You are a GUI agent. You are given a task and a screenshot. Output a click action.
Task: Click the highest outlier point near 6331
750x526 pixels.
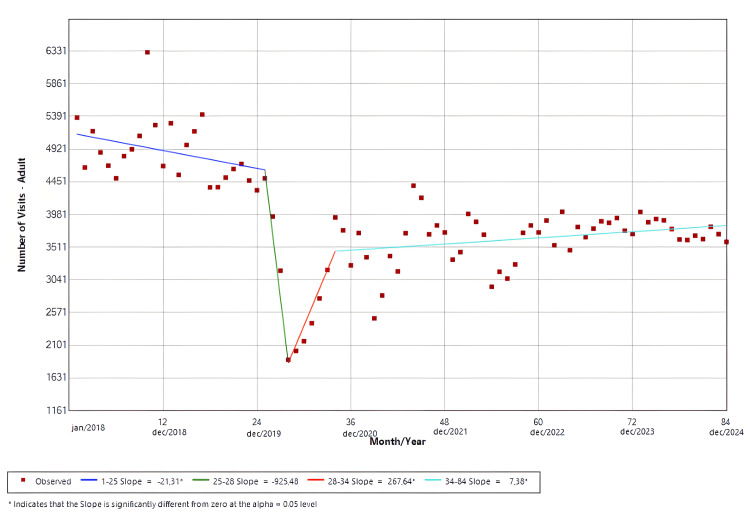click(x=147, y=52)
